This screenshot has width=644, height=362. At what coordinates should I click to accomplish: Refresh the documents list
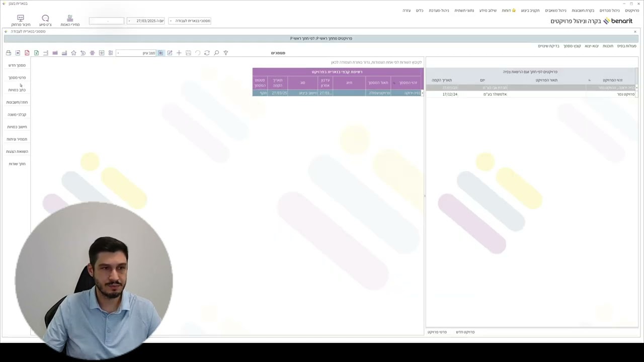coord(207,53)
